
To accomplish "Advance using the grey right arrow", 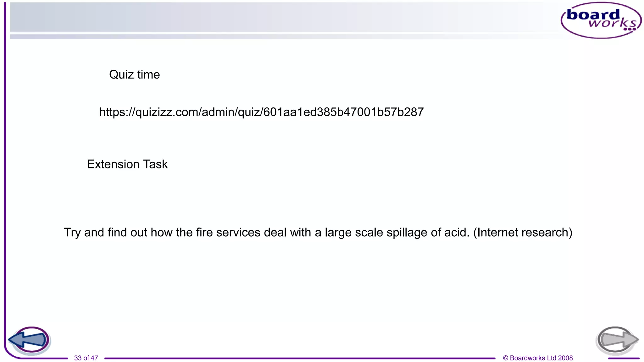I will click(617, 340).
